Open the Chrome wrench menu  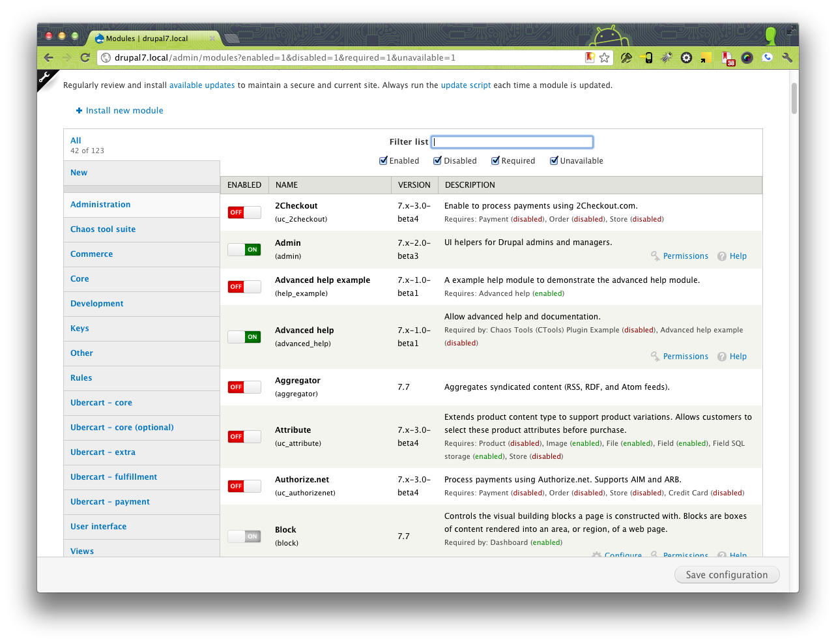click(787, 57)
